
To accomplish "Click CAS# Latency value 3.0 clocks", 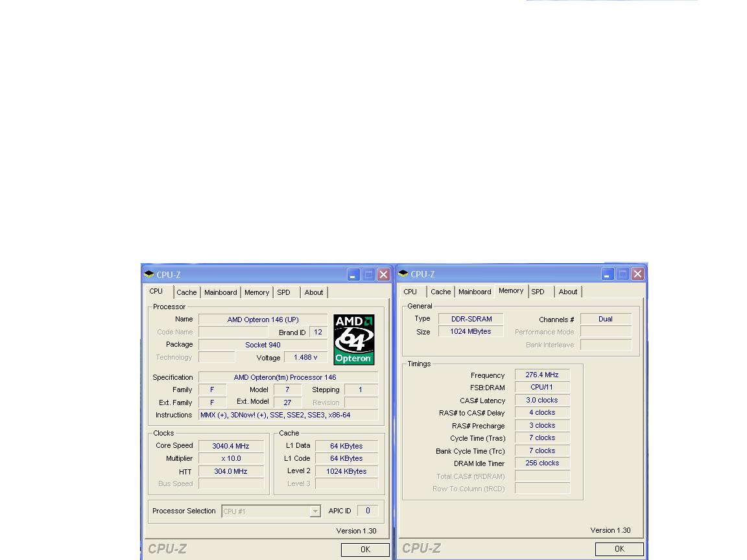I will 542,400.
